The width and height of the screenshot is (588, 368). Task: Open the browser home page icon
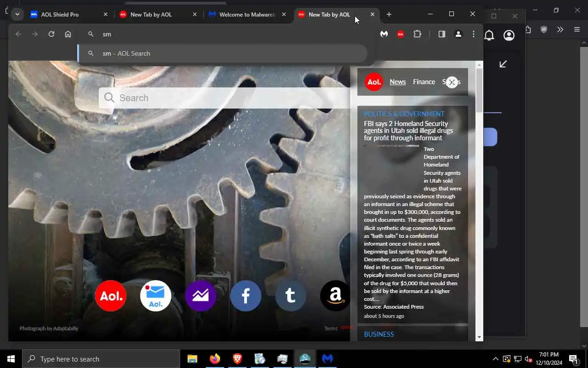[x=68, y=34]
